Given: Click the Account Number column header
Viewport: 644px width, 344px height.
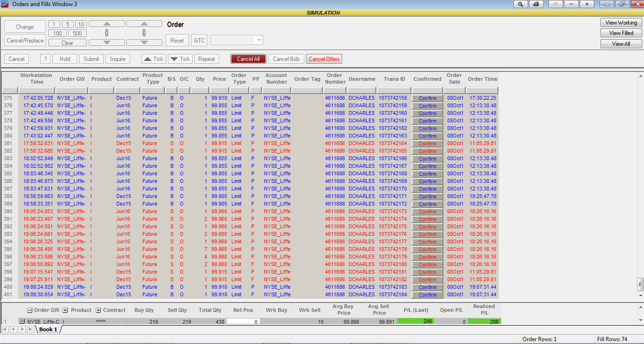Looking at the screenshot, I should click(276, 79).
